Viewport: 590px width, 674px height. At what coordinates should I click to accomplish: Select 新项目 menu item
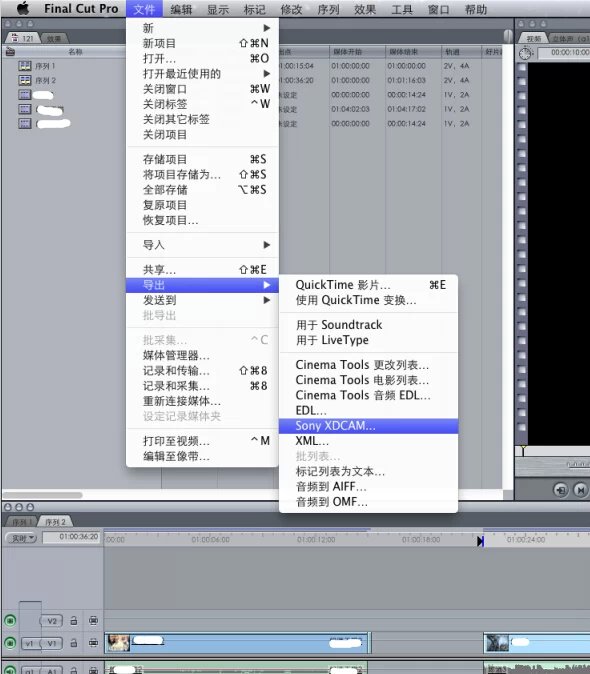(x=202, y=43)
